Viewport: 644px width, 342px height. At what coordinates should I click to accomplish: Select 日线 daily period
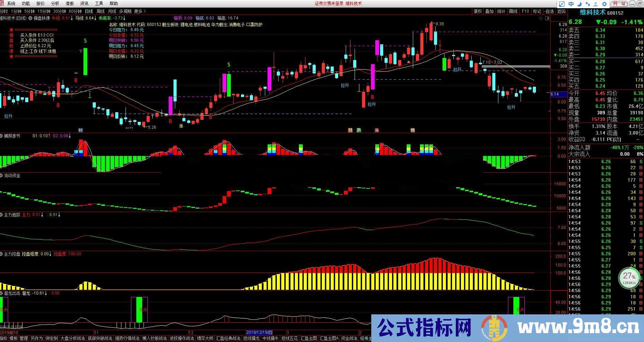(x=89, y=11)
